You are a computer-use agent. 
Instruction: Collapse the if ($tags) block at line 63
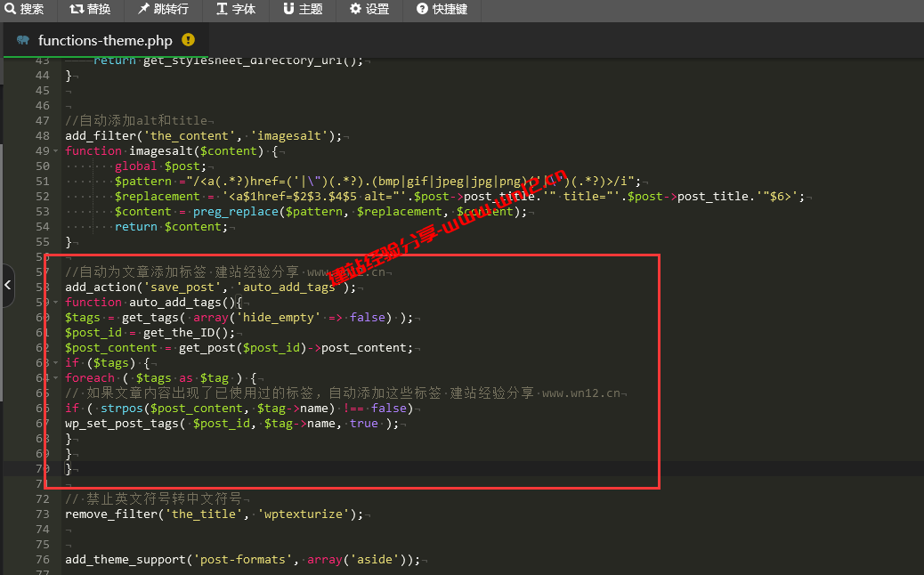54,363
